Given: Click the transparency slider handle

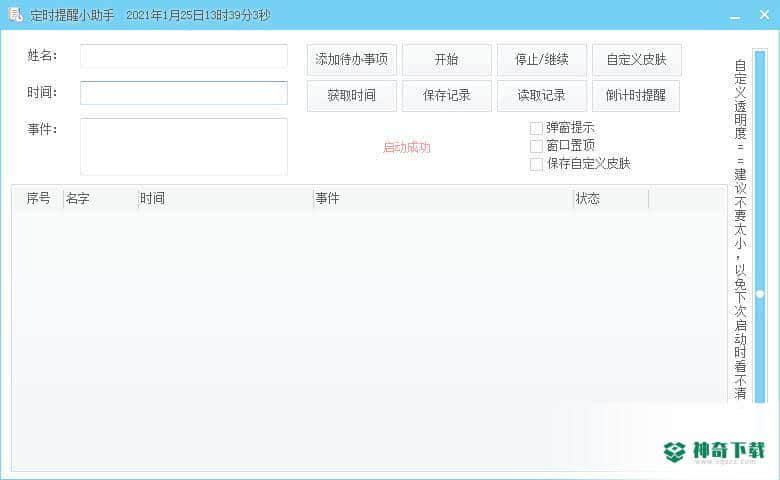Looking at the screenshot, I should point(760,294).
